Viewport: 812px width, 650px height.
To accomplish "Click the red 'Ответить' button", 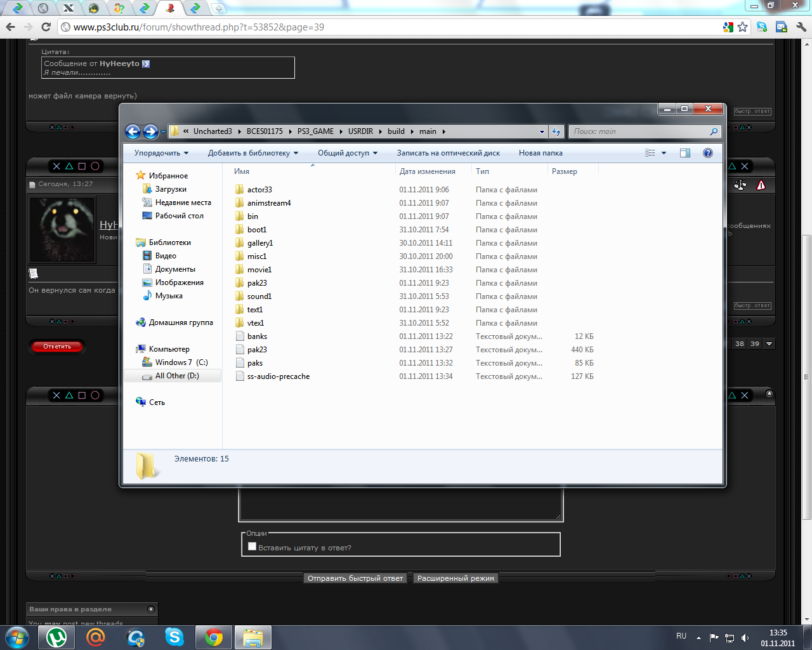I will click(x=57, y=347).
